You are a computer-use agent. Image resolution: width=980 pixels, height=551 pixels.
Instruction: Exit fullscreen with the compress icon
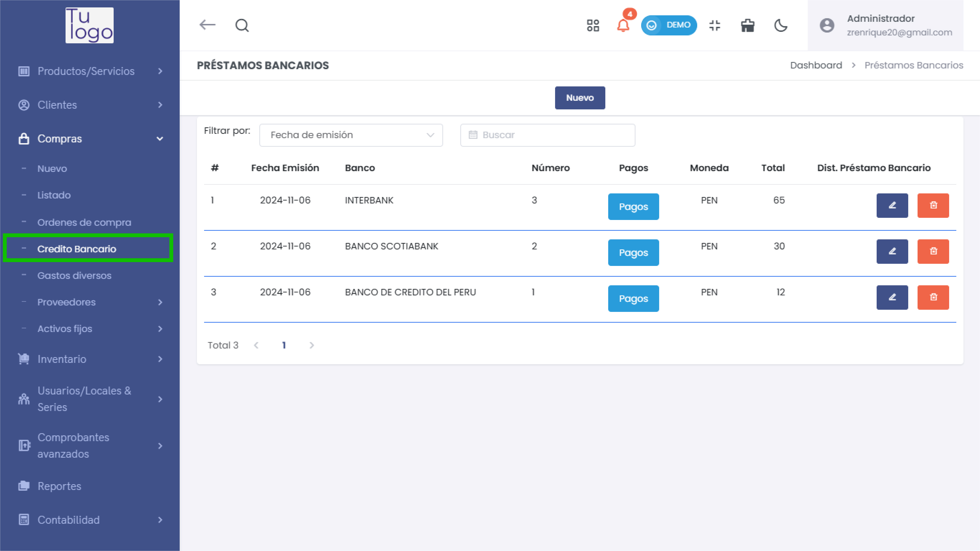714,26
